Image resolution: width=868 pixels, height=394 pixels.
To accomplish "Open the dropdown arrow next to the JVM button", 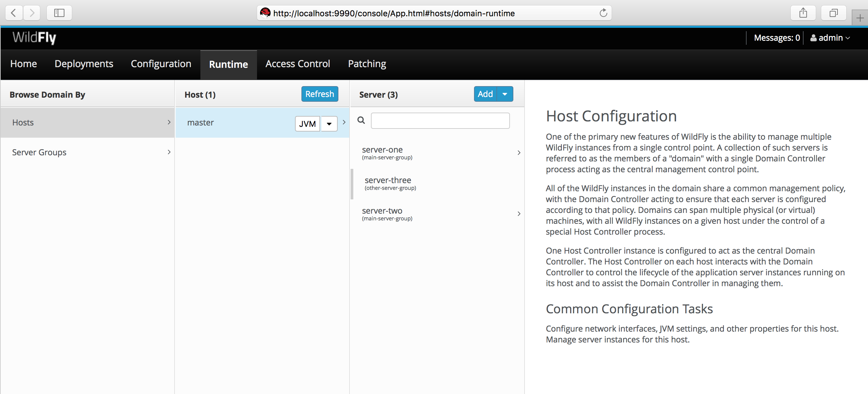I will tap(329, 124).
